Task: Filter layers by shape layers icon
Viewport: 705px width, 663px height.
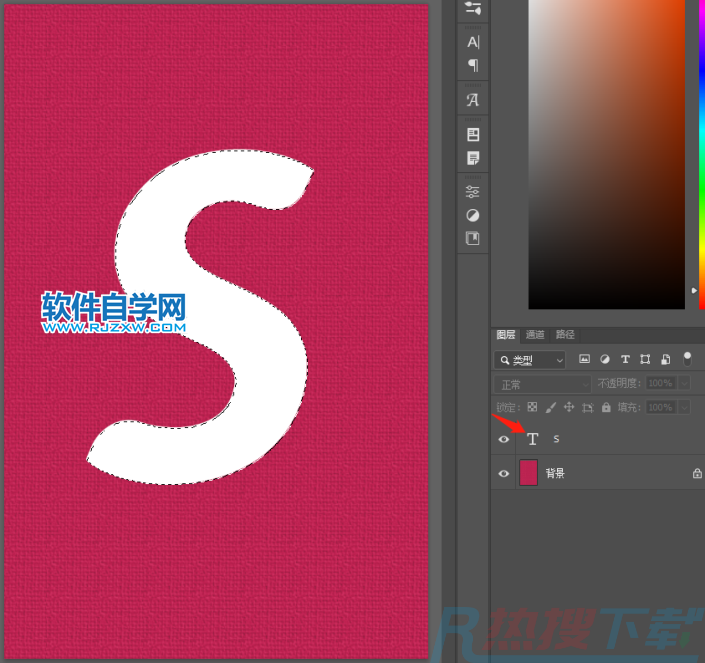Action: (645, 359)
